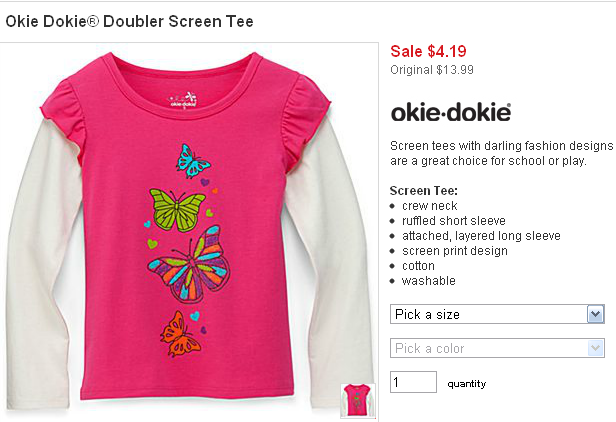Click the 'crew neck' bullet item
Viewport: 616px width, 422px height.
[x=429, y=206]
